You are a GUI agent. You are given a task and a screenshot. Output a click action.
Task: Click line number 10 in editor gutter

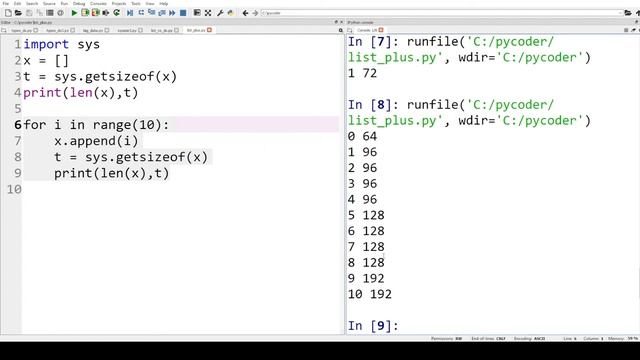(14, 189)
